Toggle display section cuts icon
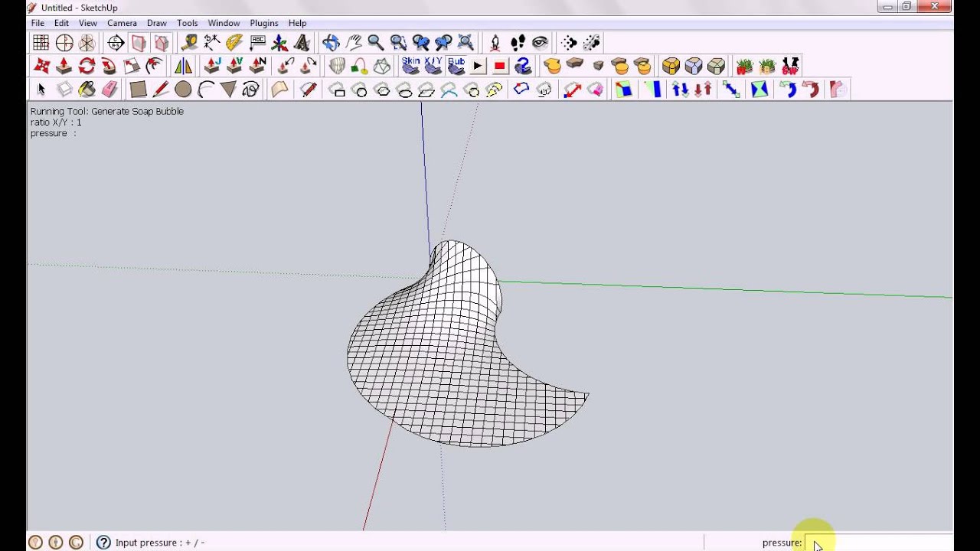 (x=162, y=43)
